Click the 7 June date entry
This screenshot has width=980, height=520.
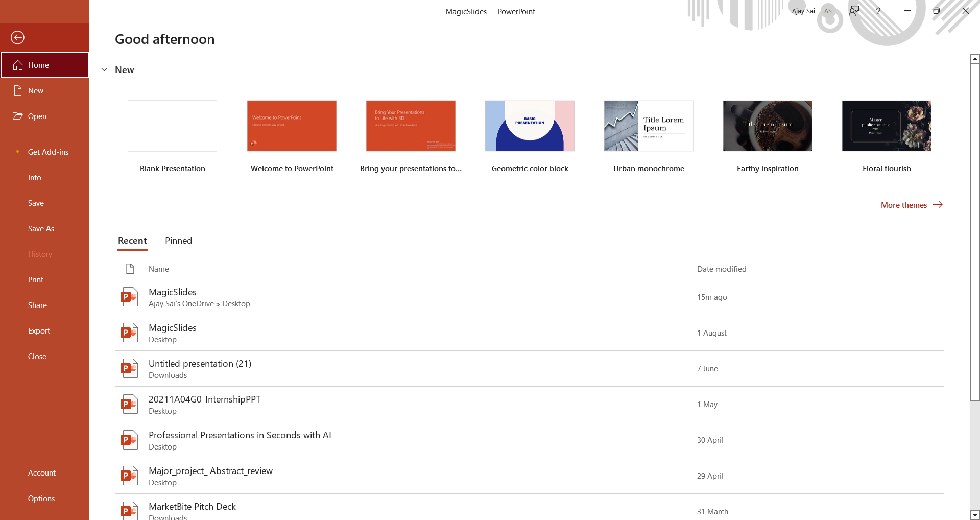pyautogui.click(x=707, y=369)
